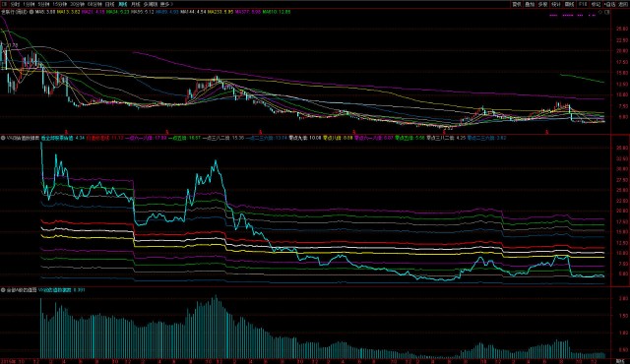630x364 pixels.
Task: Click the 返回 back button
Action: tap(623, 4)
